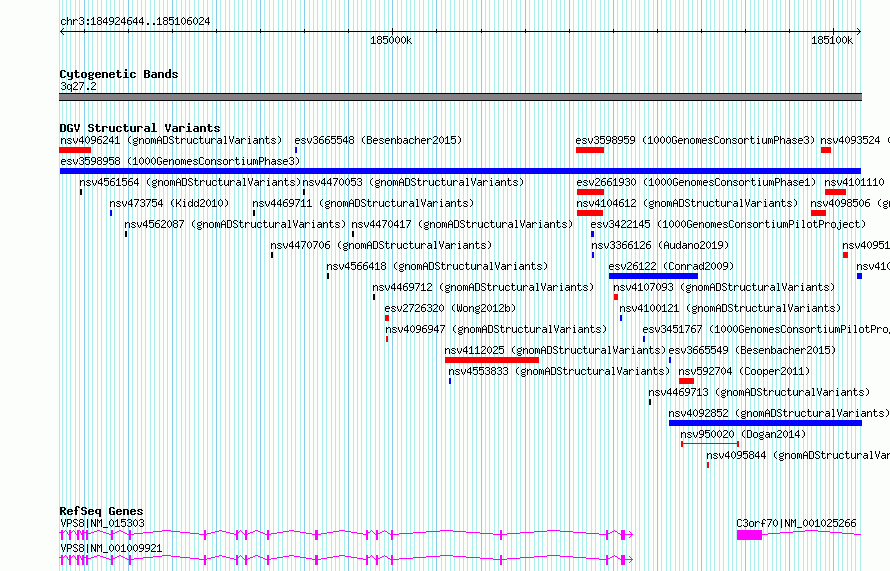Click the nsv4566418 variant label
This screenshot has width=890, height=571.
click(437, 266)
